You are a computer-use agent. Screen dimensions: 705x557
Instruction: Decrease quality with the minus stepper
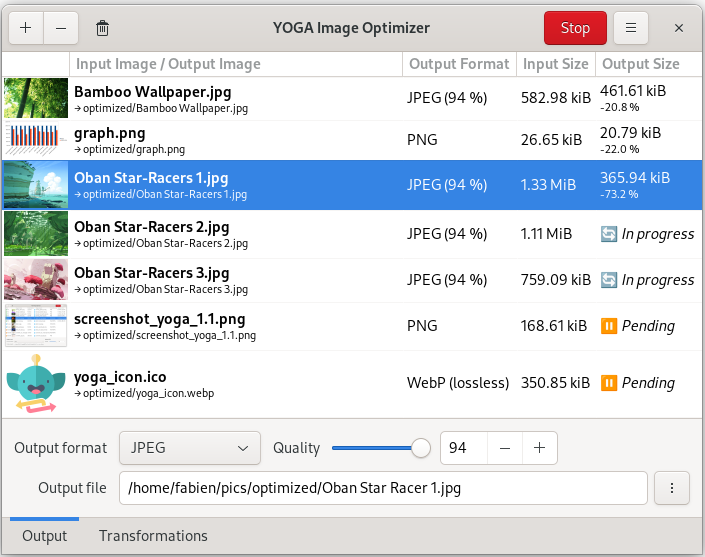click(504, 448)
